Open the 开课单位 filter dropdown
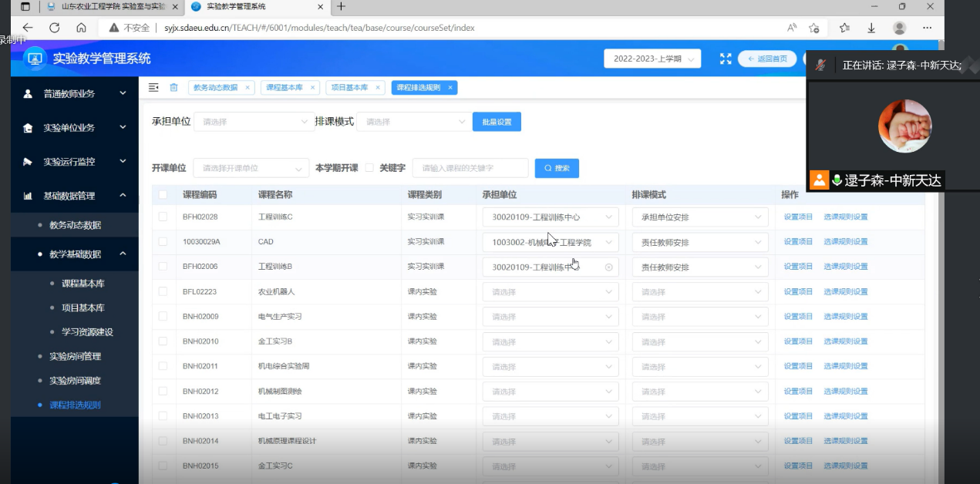The image size is (980, 484). pos(251,168)
